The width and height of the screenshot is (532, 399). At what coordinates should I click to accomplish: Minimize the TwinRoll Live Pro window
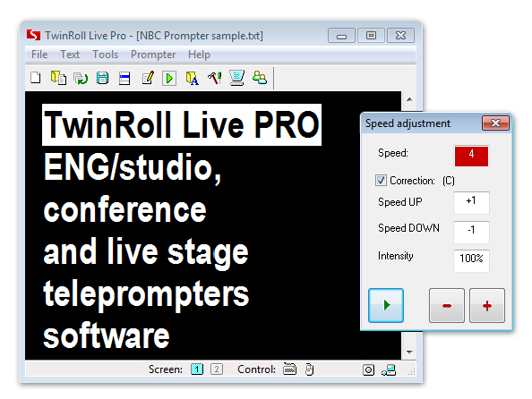pyautogui.click(x=341, y=36)
